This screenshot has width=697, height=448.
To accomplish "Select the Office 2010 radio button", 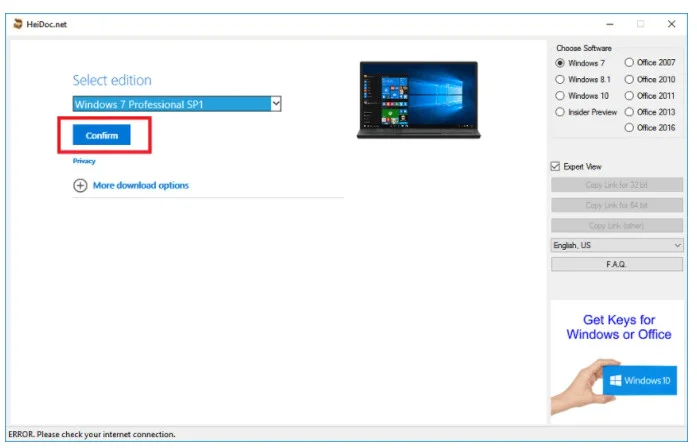I will click(x=629, y=80).
